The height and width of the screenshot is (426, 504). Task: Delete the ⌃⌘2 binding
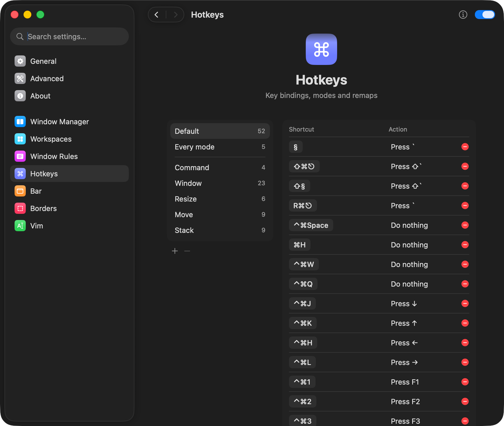coord(465,401)
